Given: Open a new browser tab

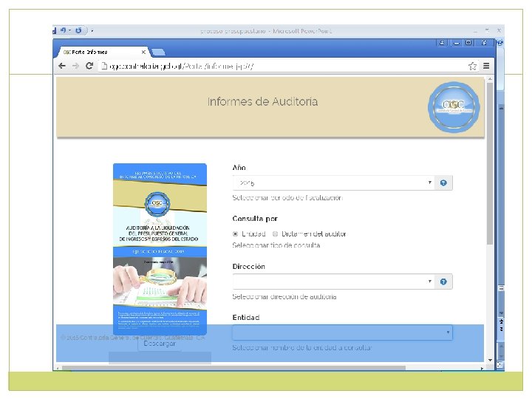Looking at the screenshot, I should [x=158, y=52].
